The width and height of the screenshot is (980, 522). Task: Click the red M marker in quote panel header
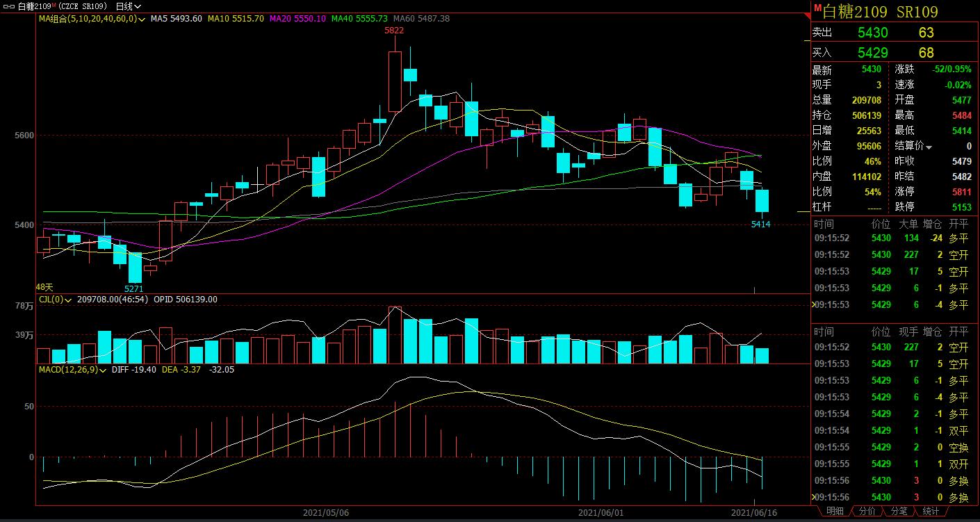click(817, 7)
